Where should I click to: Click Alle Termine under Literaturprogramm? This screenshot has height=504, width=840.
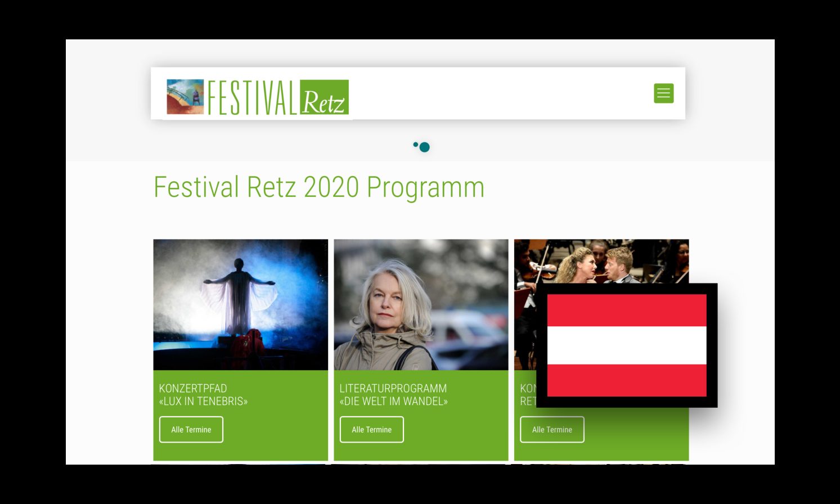(372, 430)
